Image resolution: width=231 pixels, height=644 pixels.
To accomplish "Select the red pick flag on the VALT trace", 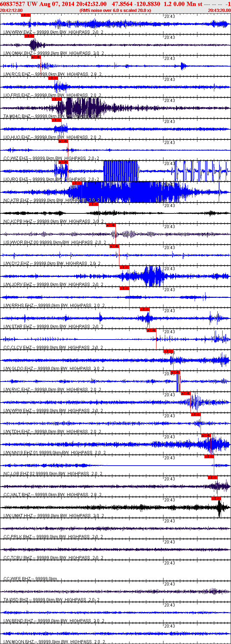I will (213, 478).
